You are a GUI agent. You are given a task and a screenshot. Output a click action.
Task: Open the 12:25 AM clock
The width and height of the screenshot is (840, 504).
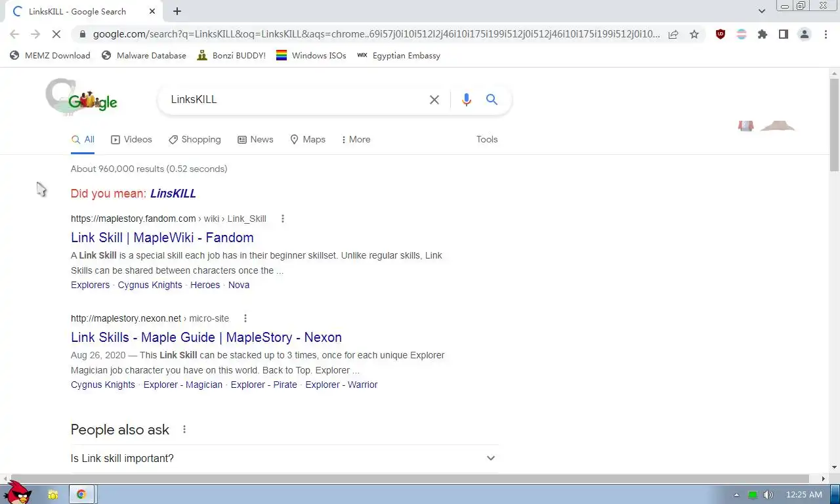pos(804,495)
